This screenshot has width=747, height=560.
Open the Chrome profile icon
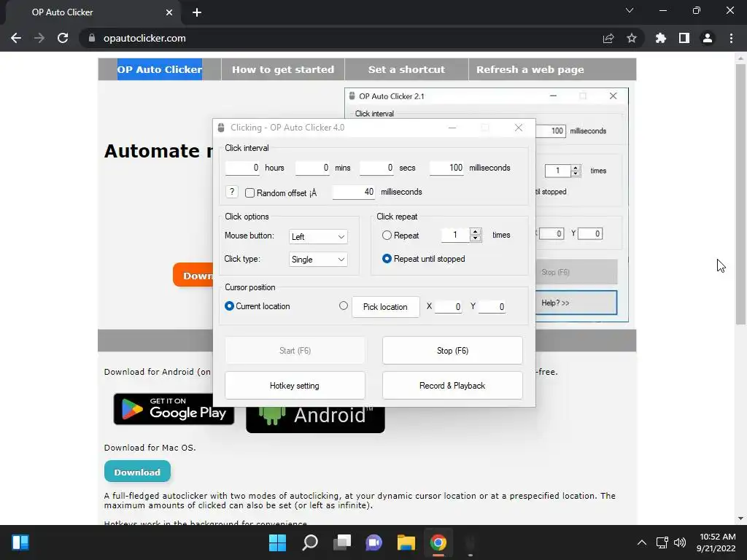[x=708, y=38]
